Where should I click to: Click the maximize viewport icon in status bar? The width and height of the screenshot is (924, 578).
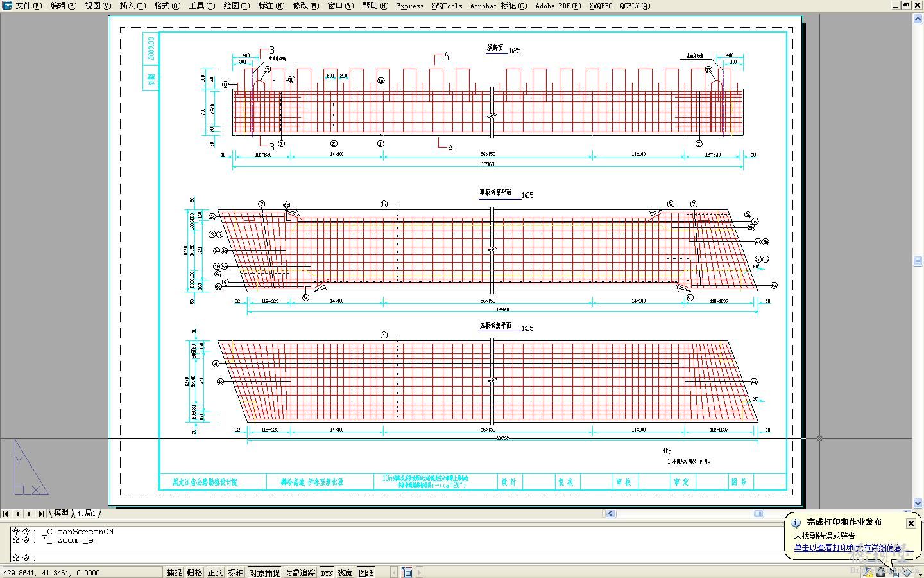407,572
